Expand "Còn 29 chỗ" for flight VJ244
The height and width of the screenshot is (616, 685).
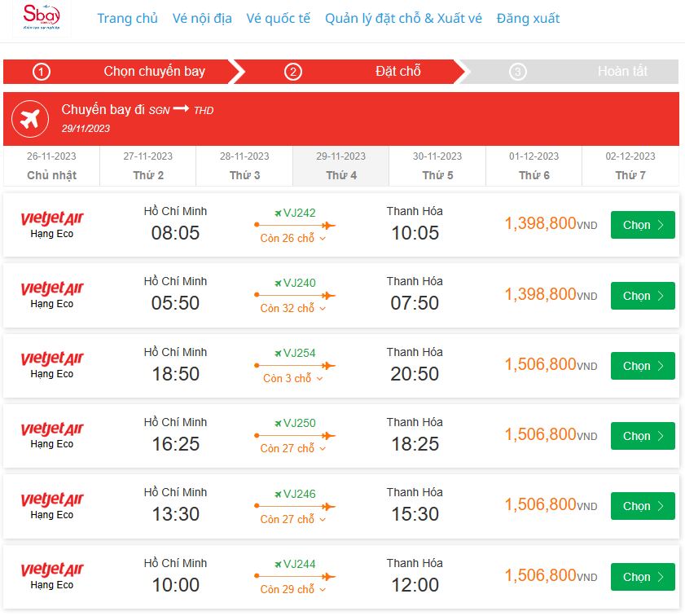coord(293,589)
